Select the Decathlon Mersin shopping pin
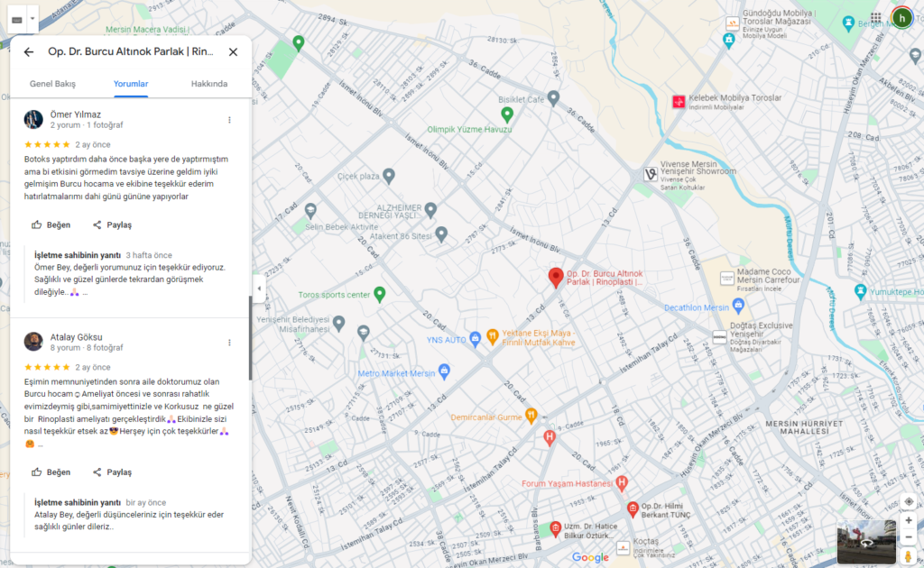The width and height of the screenshot is (924, 568). point(738,305)
